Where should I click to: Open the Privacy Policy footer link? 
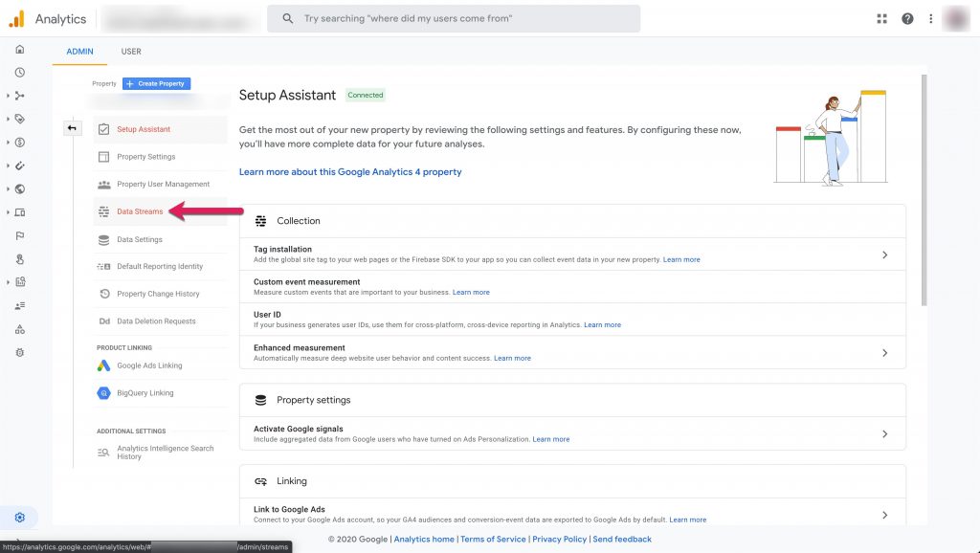pyautogui.click(x=559, y=540)
